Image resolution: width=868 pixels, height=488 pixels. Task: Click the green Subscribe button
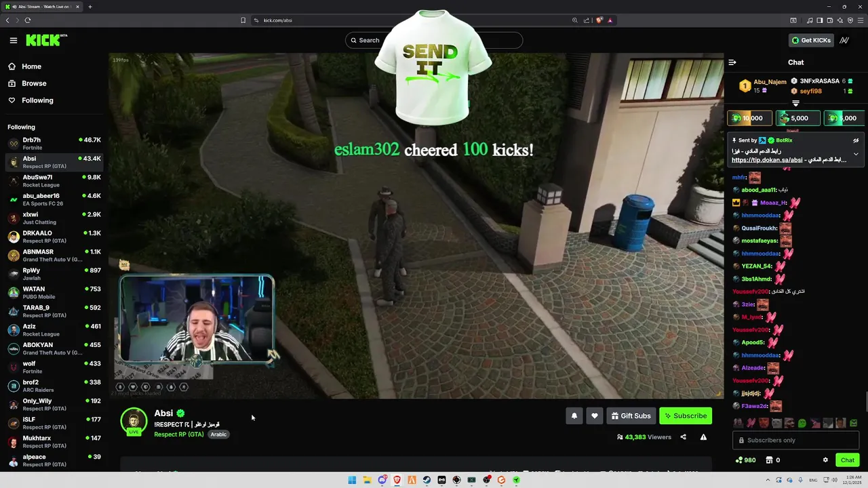tap(686, 416)
